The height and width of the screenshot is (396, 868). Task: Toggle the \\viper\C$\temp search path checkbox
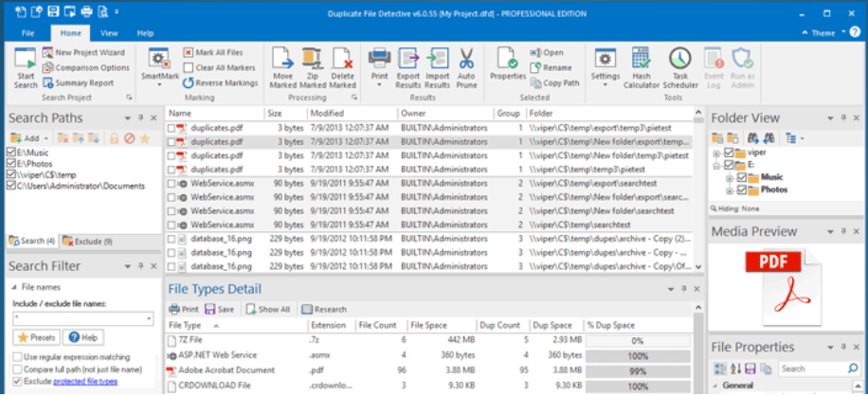(11, 174)
